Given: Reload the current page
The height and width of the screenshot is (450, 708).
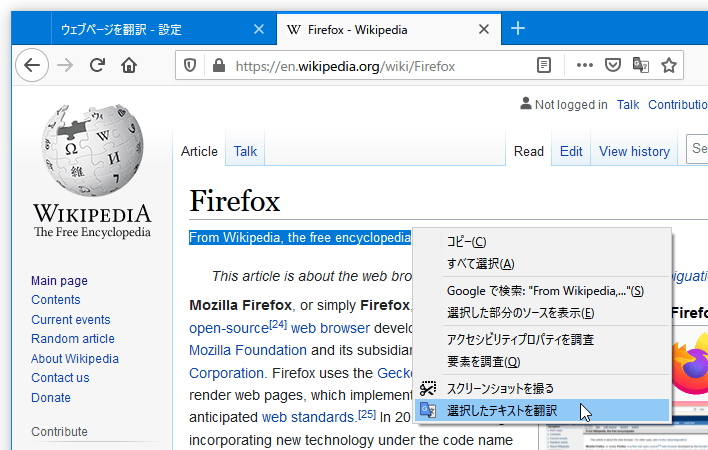Looking at the screenshot, I should [x=97, y=65].
